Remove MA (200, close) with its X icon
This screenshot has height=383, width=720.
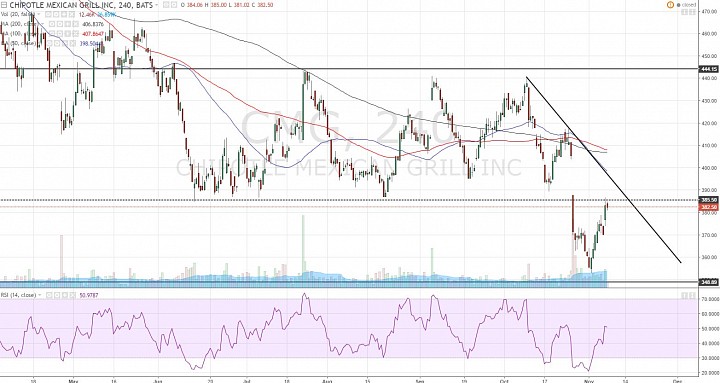pyautogui.click(x=75, y=24)
